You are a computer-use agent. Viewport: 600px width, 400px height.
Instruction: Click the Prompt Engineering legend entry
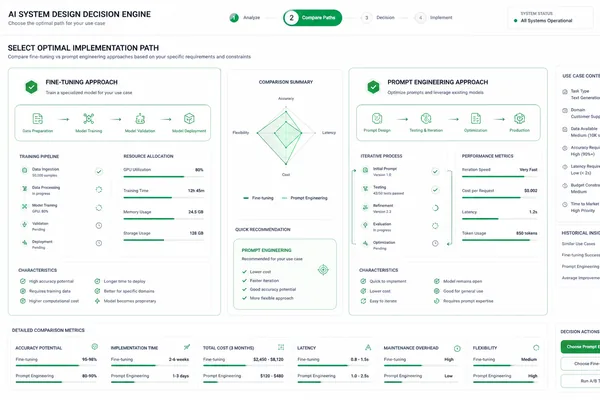[x=305, y=198]
